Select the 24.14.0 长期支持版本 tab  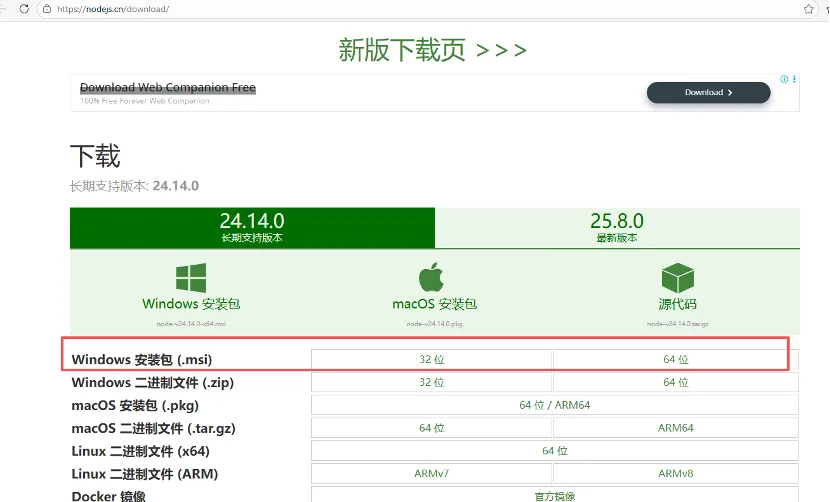pos(252,227)
